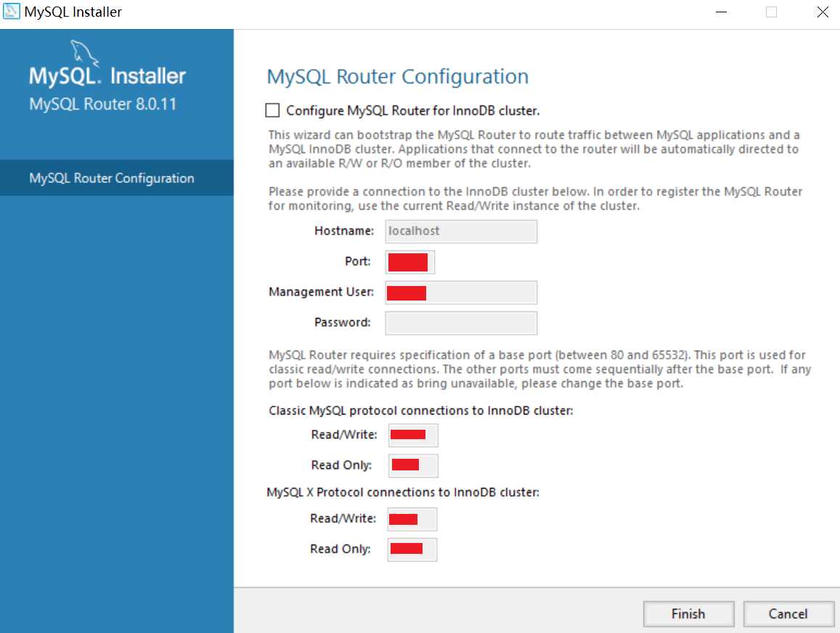Enable Configure MySQL Router for InnoDB cluster checkbox

273,110
